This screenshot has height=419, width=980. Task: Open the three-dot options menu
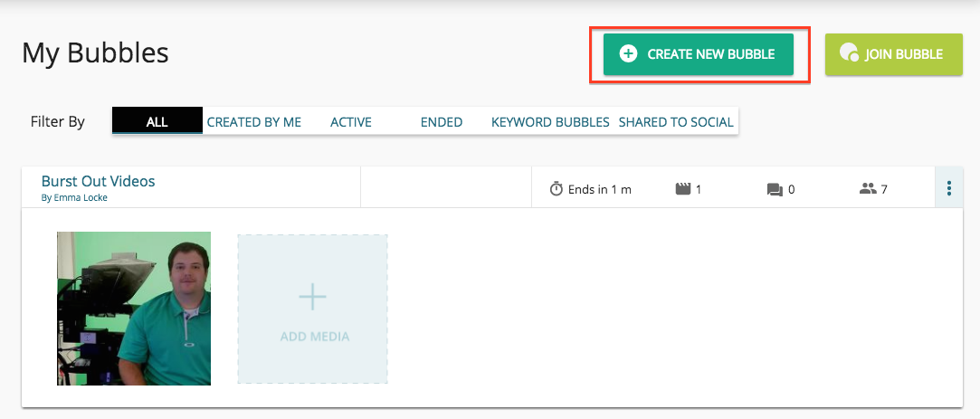click(948, 188)
